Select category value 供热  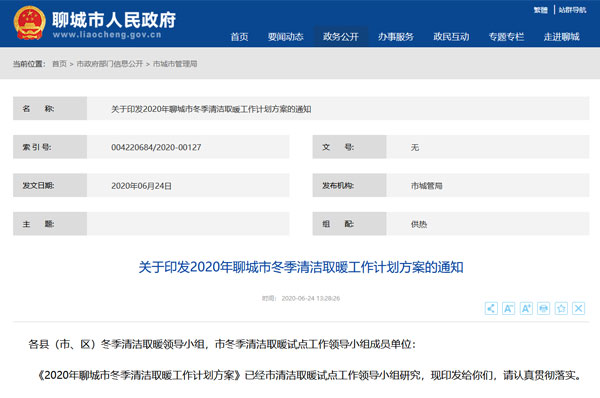point(419,224)
